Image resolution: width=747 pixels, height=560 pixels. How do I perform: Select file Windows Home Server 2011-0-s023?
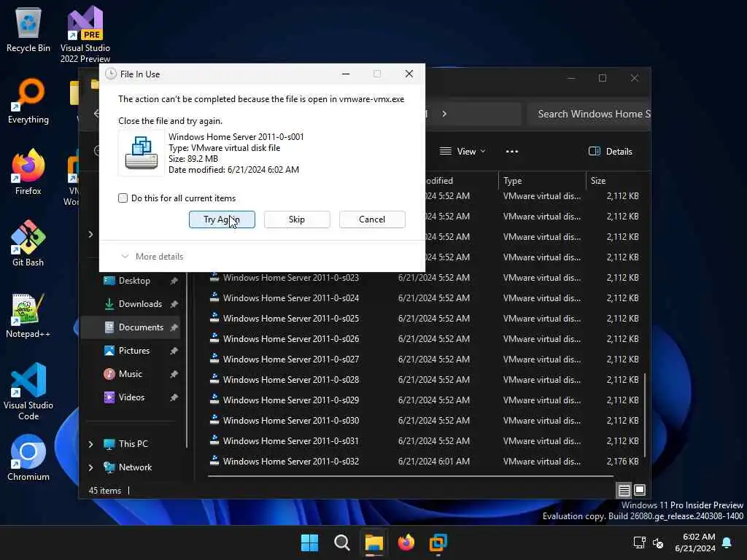click(291, 278)
